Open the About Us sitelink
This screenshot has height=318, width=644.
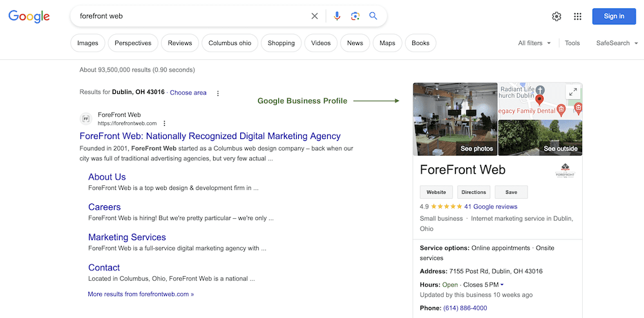click(x=107, y=177)
